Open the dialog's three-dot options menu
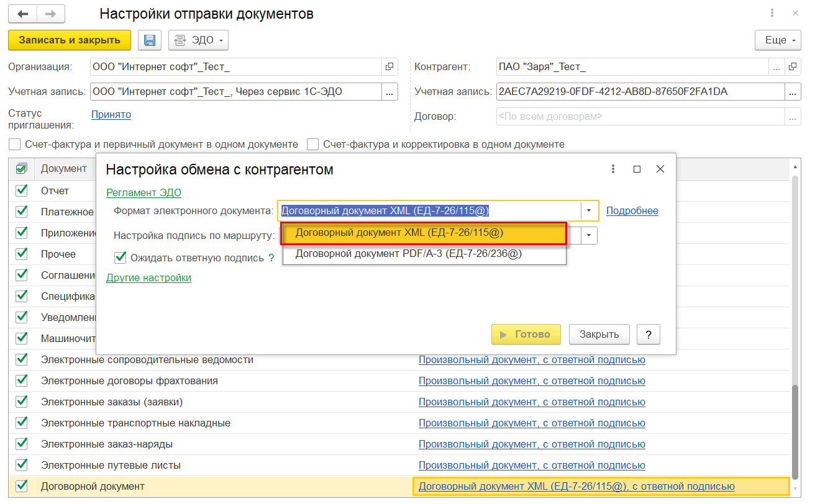 pyautogui.click(x=613, y=169)
